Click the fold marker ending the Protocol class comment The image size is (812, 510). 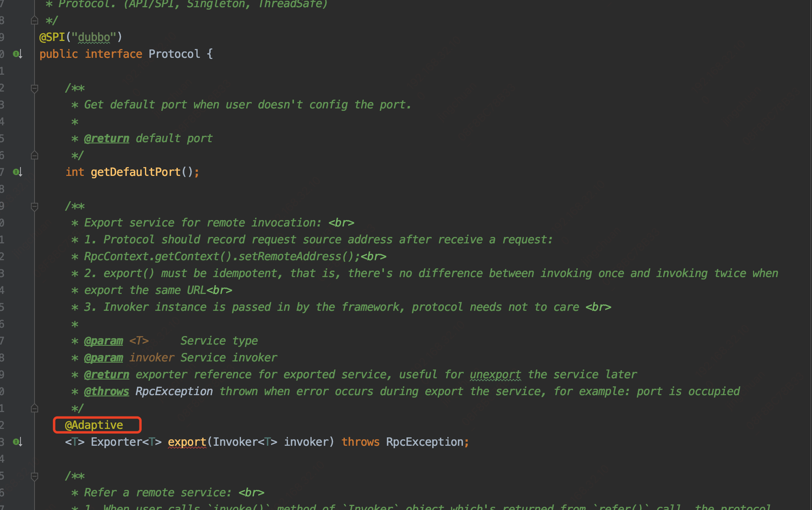(35, 20)
